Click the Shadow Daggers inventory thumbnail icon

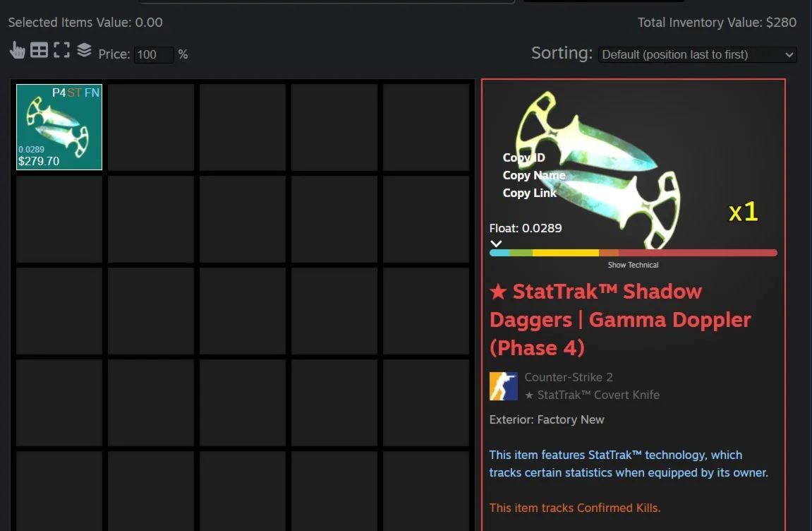coord(59,126)
